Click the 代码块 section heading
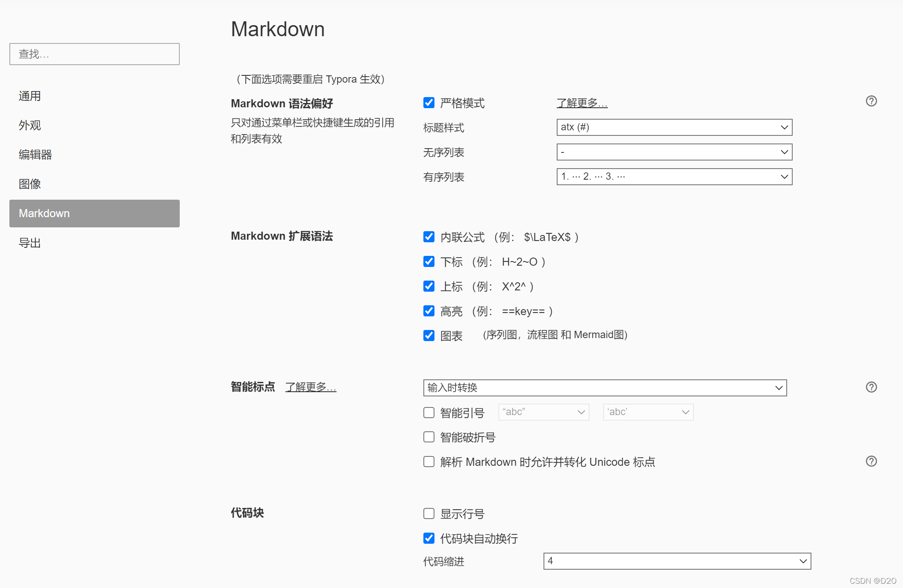 [x=247, y=513]
